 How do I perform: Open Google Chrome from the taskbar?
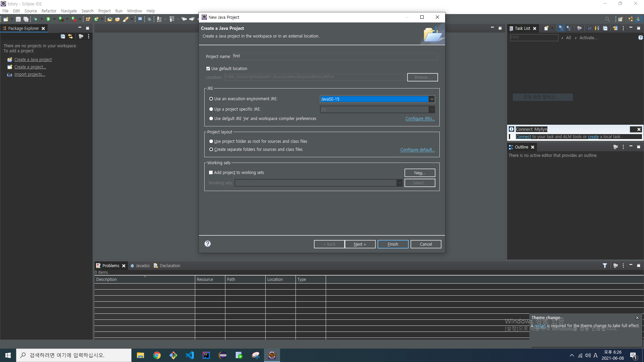tap(157, 355)
